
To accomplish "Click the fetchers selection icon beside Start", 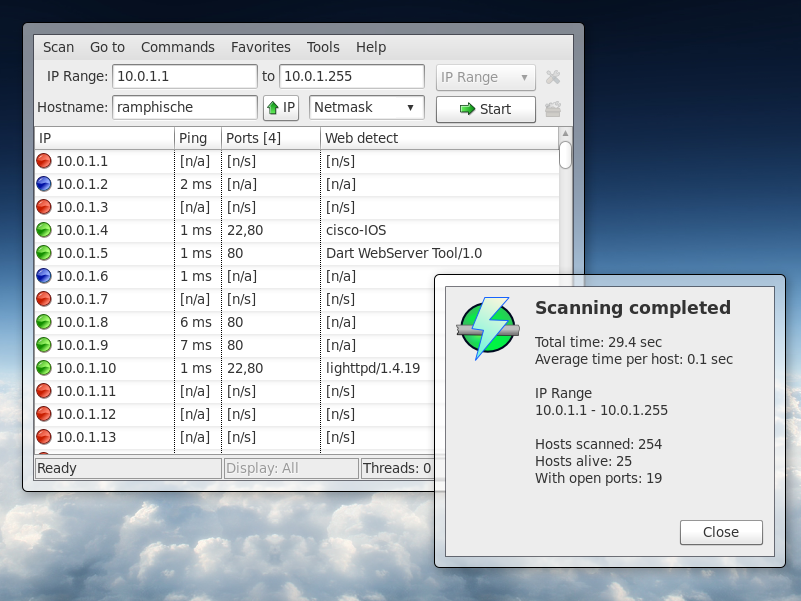I will point(553,109).
